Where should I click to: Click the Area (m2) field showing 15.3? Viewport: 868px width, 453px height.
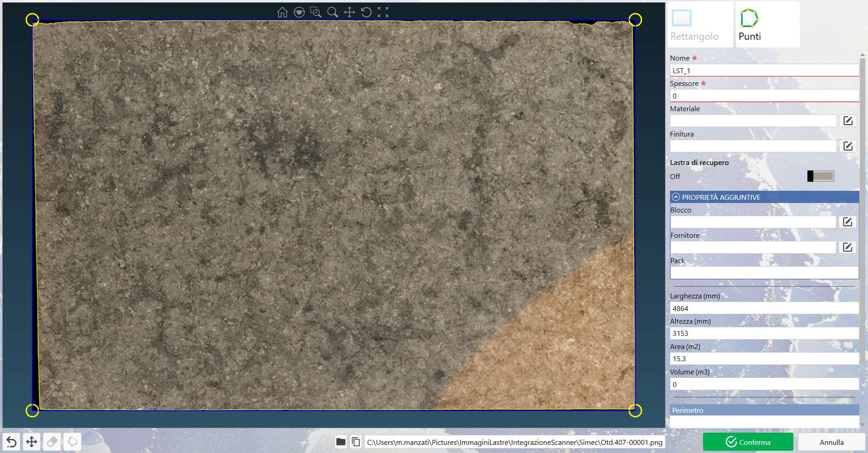coord(764,359)
